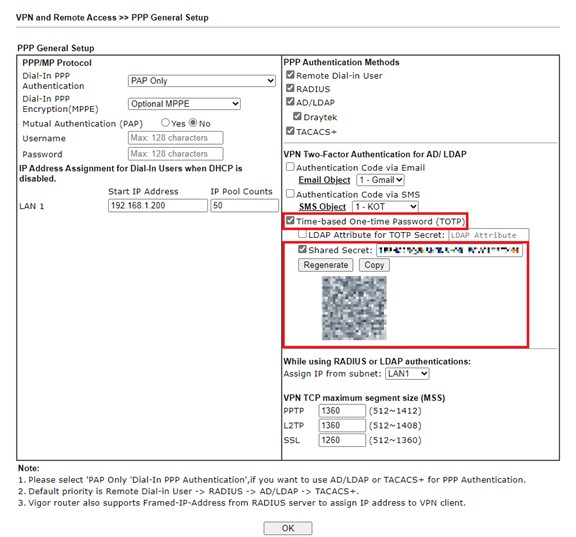This screenshot has height=537, width=576.
Task: Copy the shared secret
Action: coord(374,265)
